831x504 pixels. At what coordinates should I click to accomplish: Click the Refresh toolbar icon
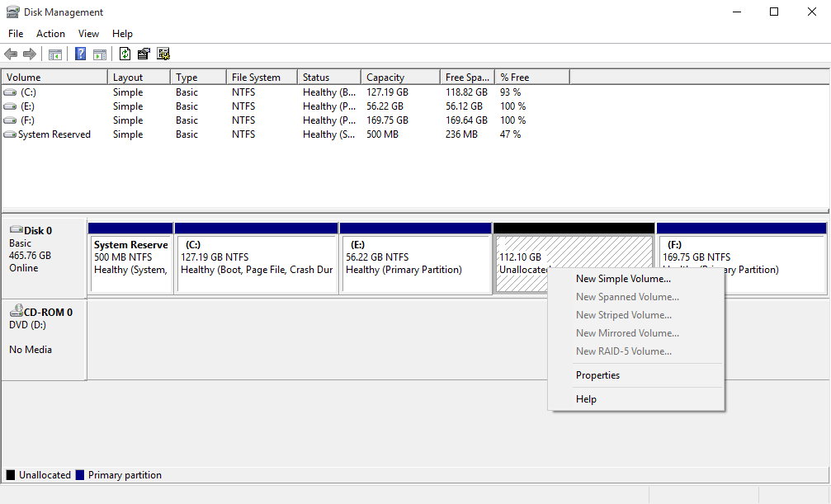125,54
